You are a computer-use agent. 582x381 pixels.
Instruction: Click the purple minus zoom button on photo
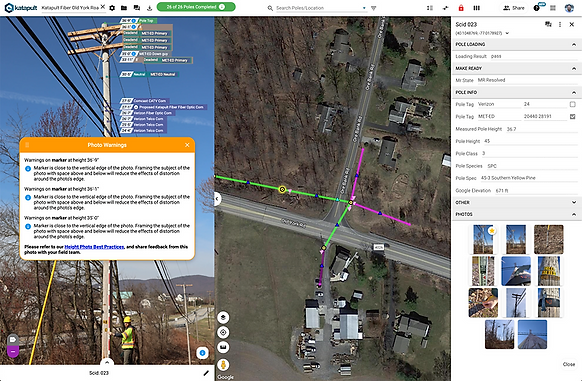click(x=13, y=351)
